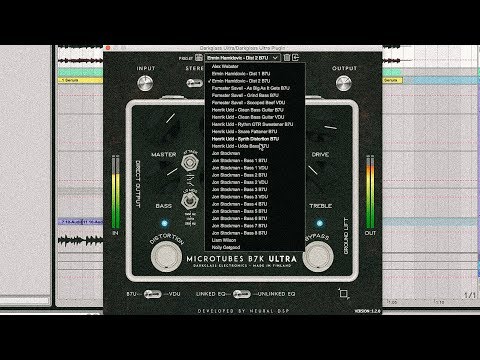The image size is (480, 360).
Task: Load Jon Stockman - Bass 4 B7U
Action: coord(255,204)
